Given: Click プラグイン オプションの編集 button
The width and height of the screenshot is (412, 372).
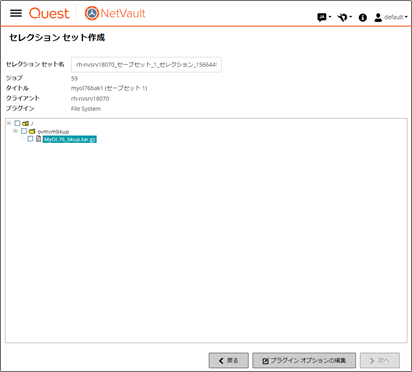Looking at the screenshot, I should [304, 360].
